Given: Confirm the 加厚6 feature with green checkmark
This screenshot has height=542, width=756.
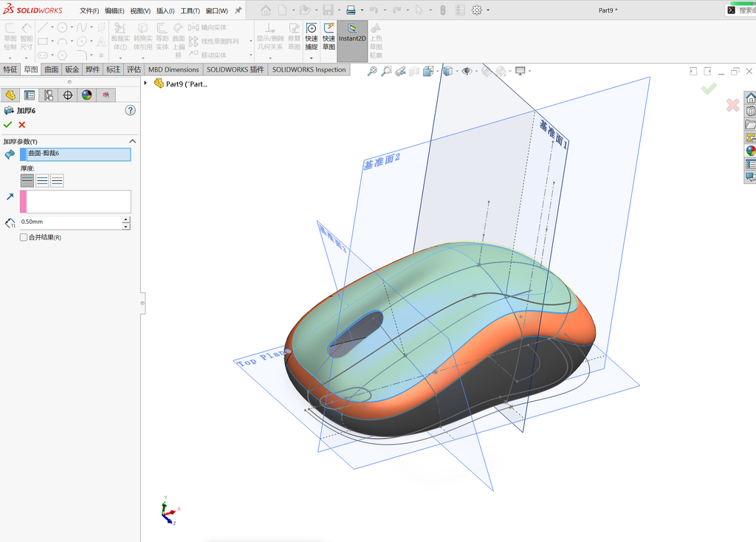Looking at the screenshot, I should click(7, 125).
